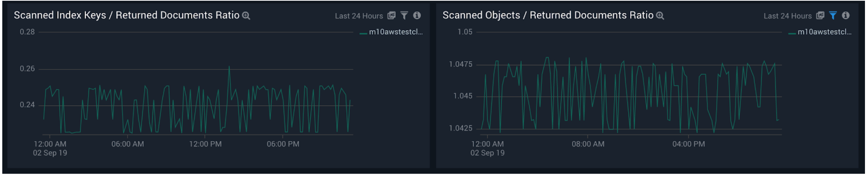Viewport: 868px width, 177px height.
Task: Click green legend swatch in Scanned Index Keys panel
Action: point(363,34)
